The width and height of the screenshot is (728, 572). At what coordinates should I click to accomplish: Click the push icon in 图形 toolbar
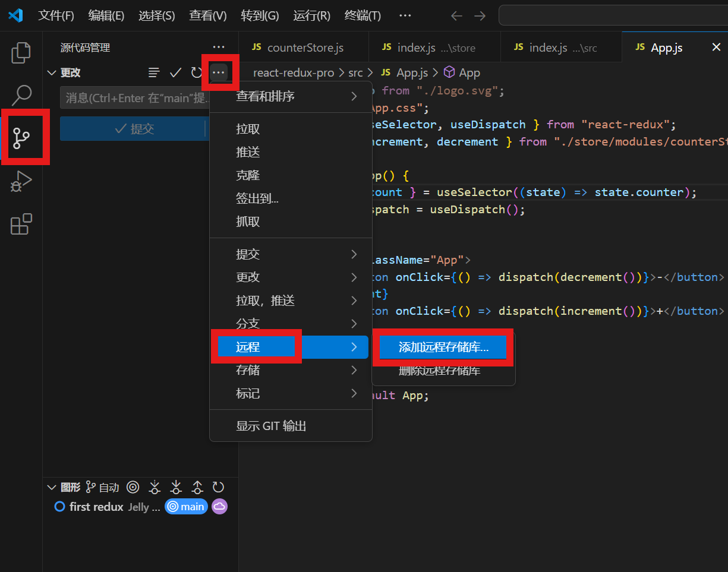197,488
